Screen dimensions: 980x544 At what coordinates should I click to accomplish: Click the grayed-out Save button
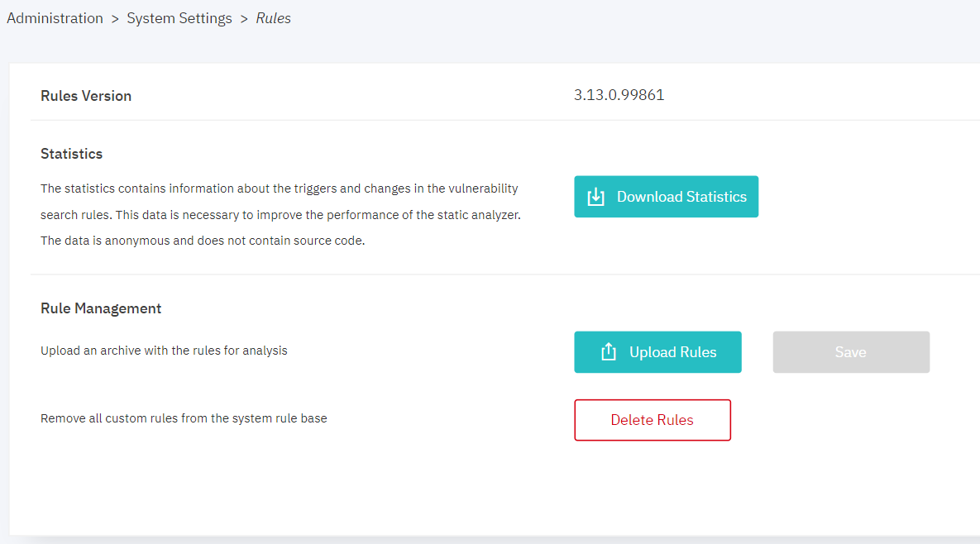tap(851, 352)
